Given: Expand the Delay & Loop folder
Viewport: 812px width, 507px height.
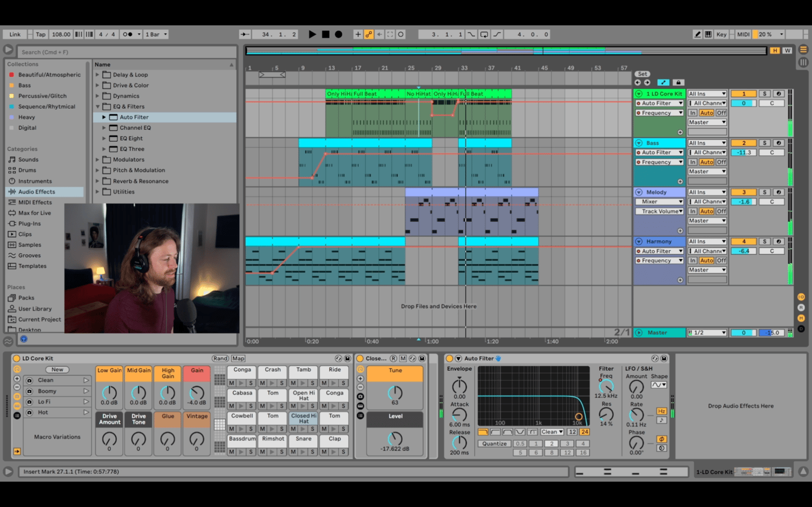Looking at the screenshot, I should [98, 75].
